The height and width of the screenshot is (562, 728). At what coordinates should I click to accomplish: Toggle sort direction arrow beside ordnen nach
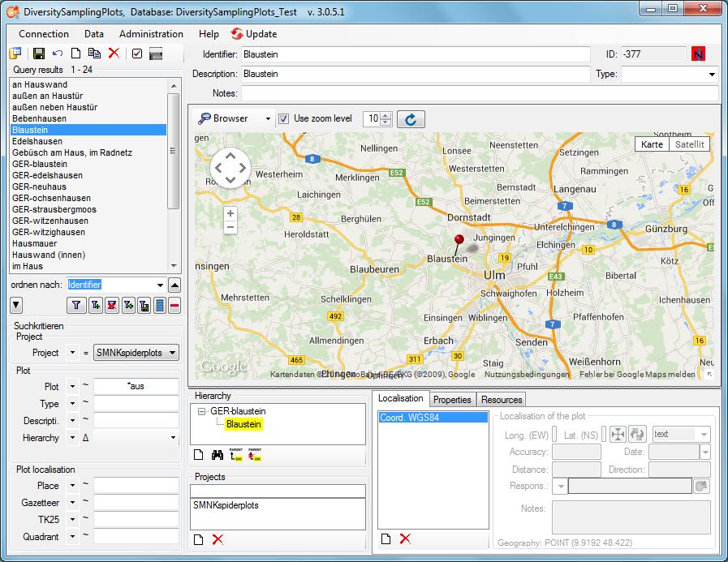174,285
